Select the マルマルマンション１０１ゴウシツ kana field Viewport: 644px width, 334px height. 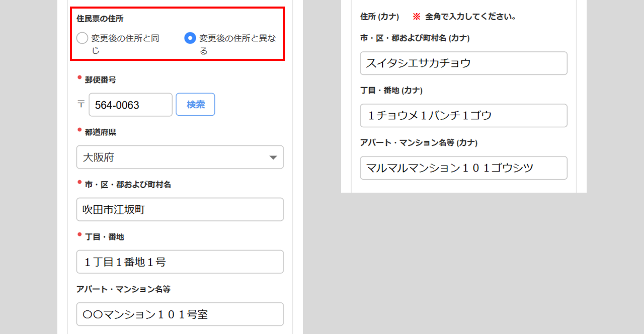point(463,168)
